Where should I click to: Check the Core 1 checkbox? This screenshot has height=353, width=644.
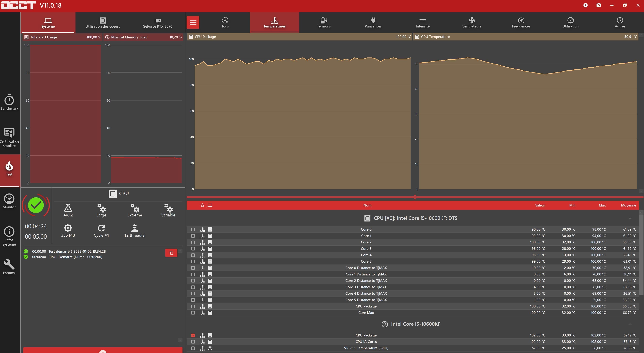pyautogui.click(x=193, y=236)
